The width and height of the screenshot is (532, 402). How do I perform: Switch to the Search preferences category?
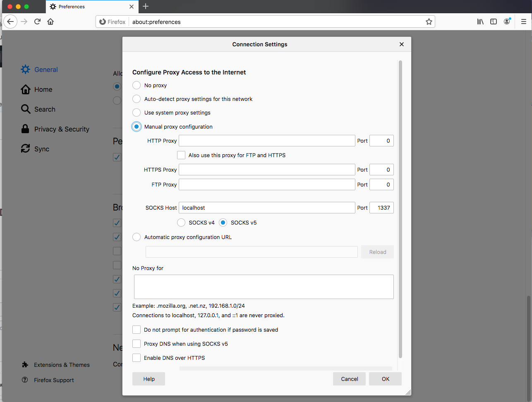click(45, 109)
